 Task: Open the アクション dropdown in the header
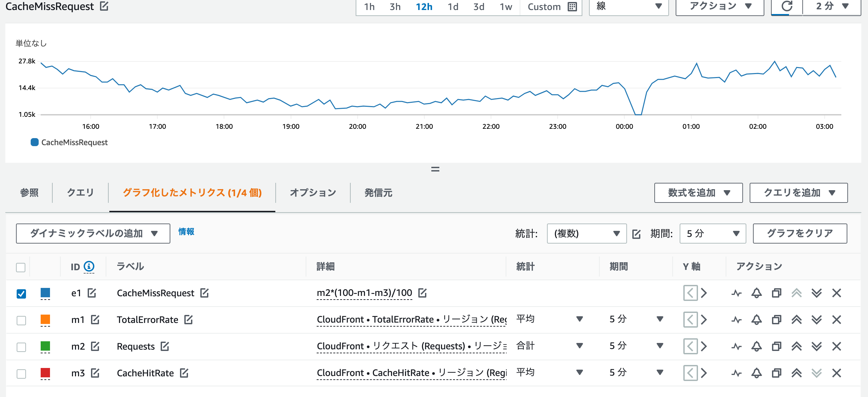point(719,6)
